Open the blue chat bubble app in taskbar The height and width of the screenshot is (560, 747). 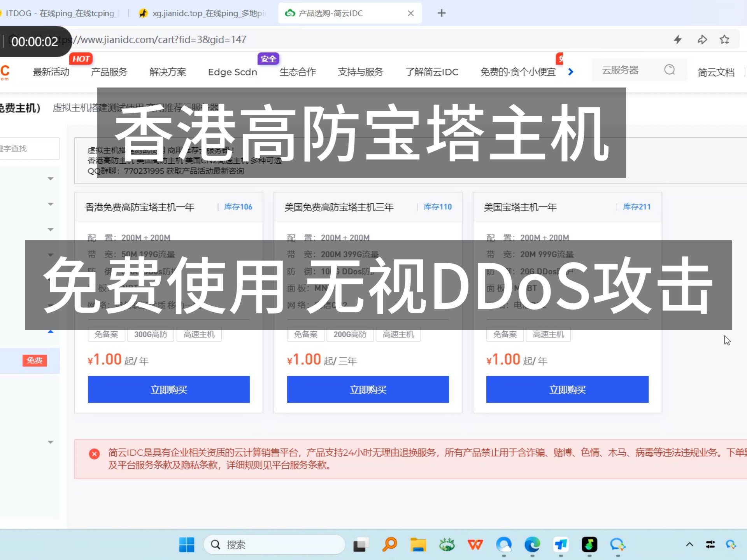pos(617,545)
